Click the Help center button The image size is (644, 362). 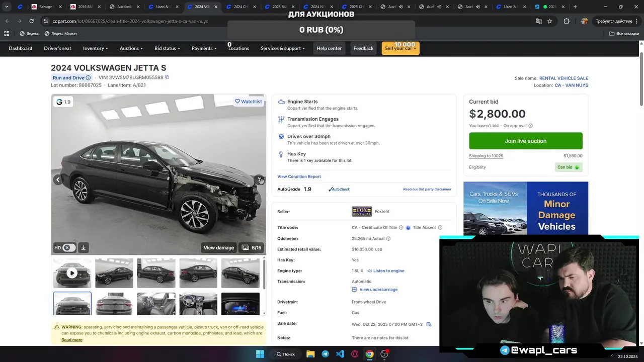(x=329, y=48)
